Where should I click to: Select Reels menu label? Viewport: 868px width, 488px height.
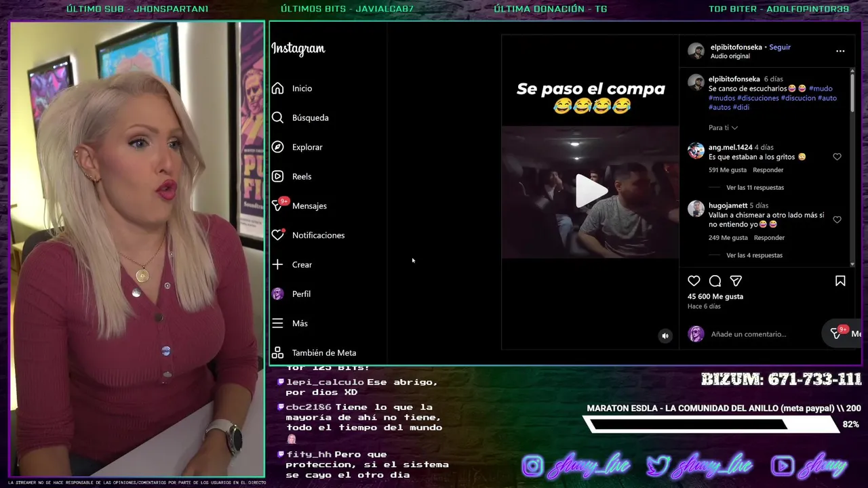pyautogui.click(x=302, y=176)
